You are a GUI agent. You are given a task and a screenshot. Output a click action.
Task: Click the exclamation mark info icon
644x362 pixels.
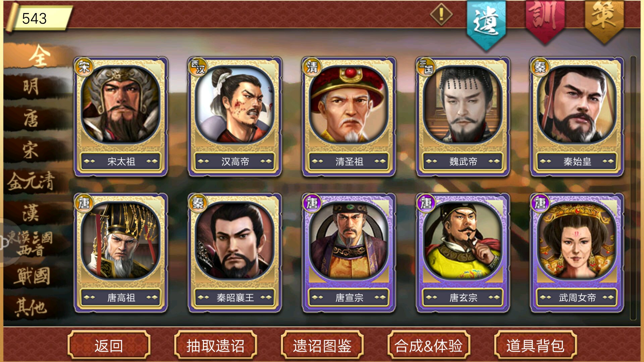(441, 14)
